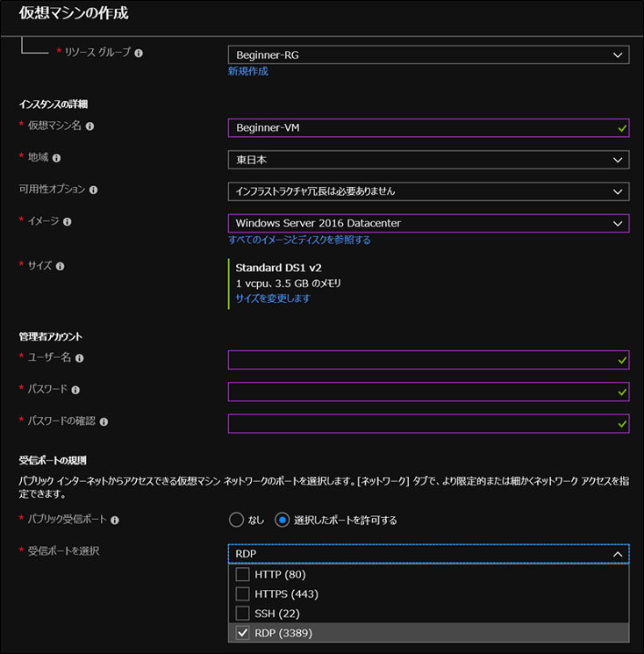The width and height of the screenshot is (644, 654).
Task: Click info icon beside 仮想マシン名 label
Action: coord(89,126)
